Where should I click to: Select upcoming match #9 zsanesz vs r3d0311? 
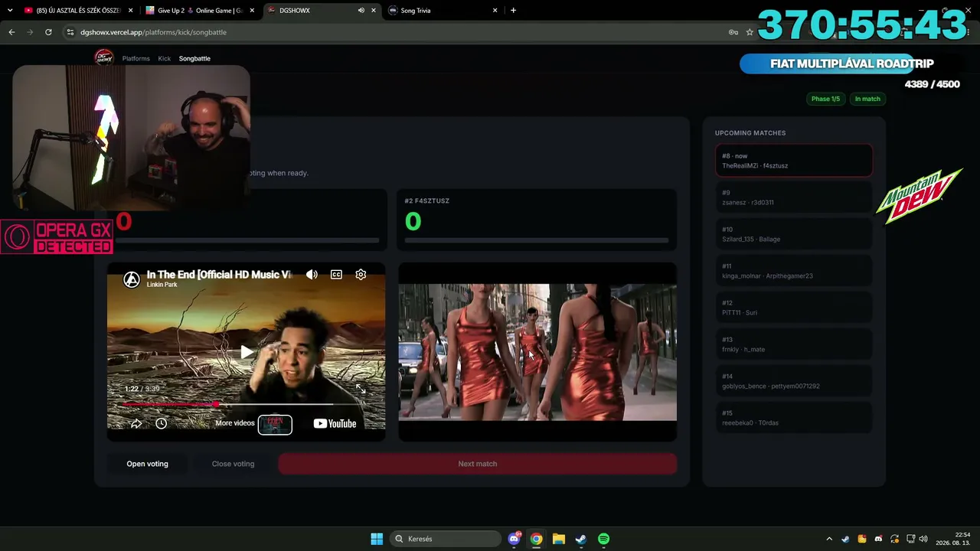(x=794, y=197)
